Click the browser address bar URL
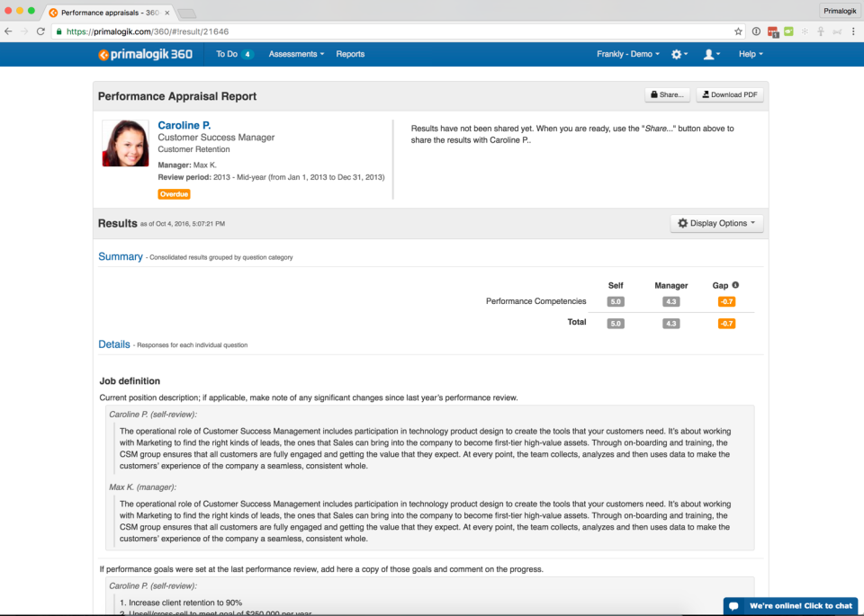864x616 pixels. tap(148, 31)
